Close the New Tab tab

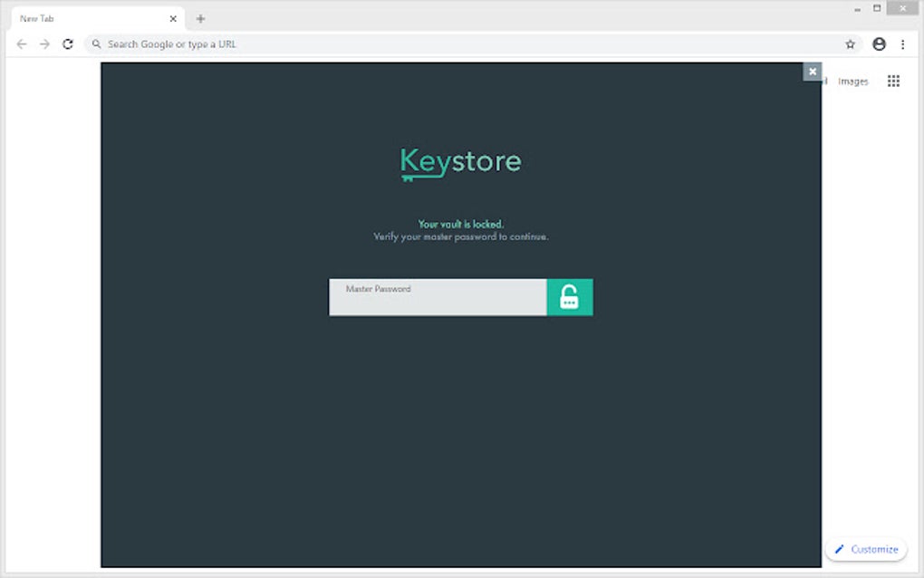tap(173, 17)
